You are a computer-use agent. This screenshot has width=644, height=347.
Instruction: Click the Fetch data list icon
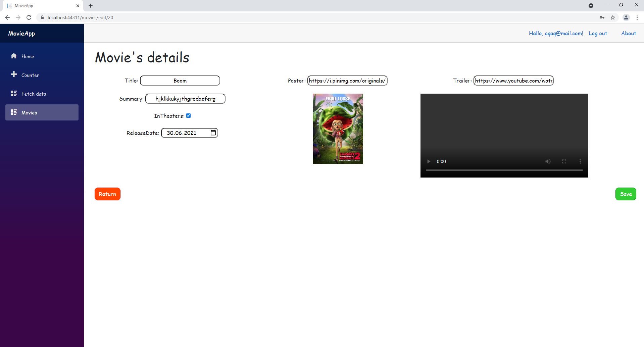tap(14, 93)
